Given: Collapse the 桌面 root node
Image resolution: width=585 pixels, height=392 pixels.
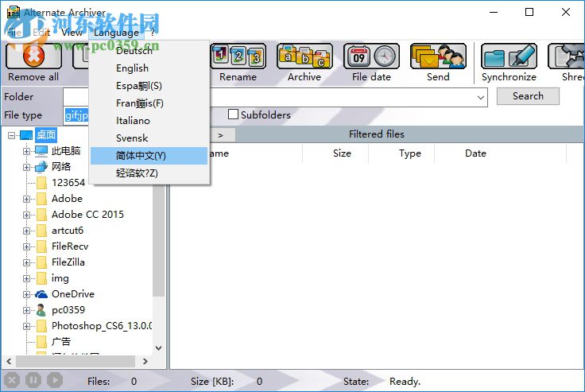Looking at the screenshot, I should point(12,135).
